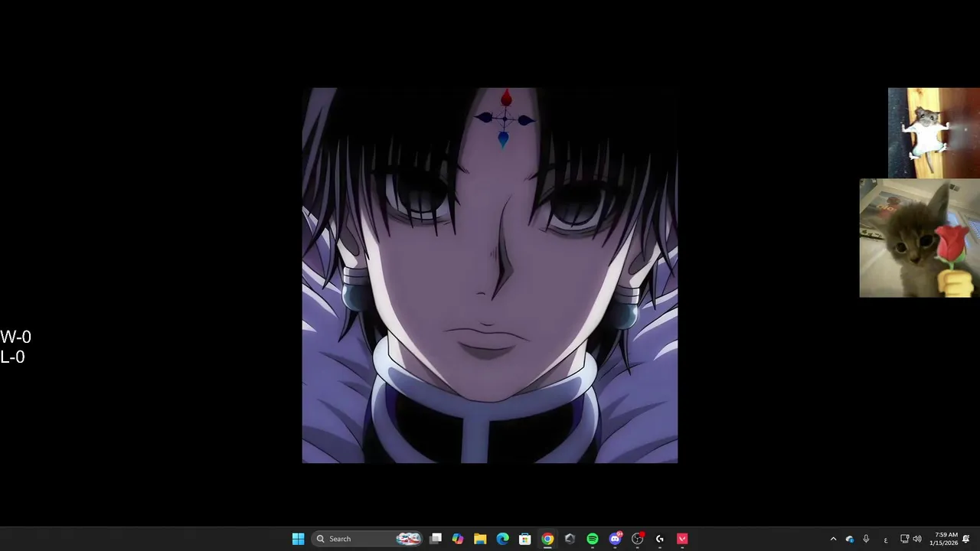Click the W-0 wins counter text
The width and height of the screenshot is (980, 551).
point(16,337)
